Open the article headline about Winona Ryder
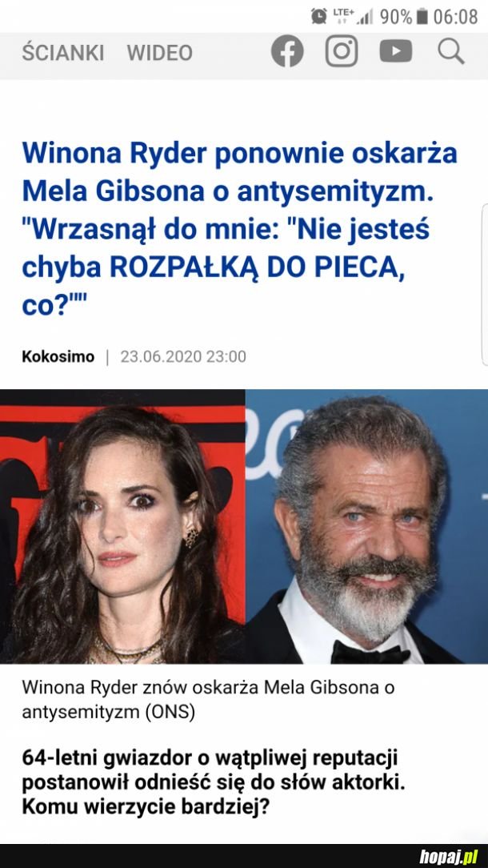The height and width of the screenshot is (868, 488). [239, 229]
